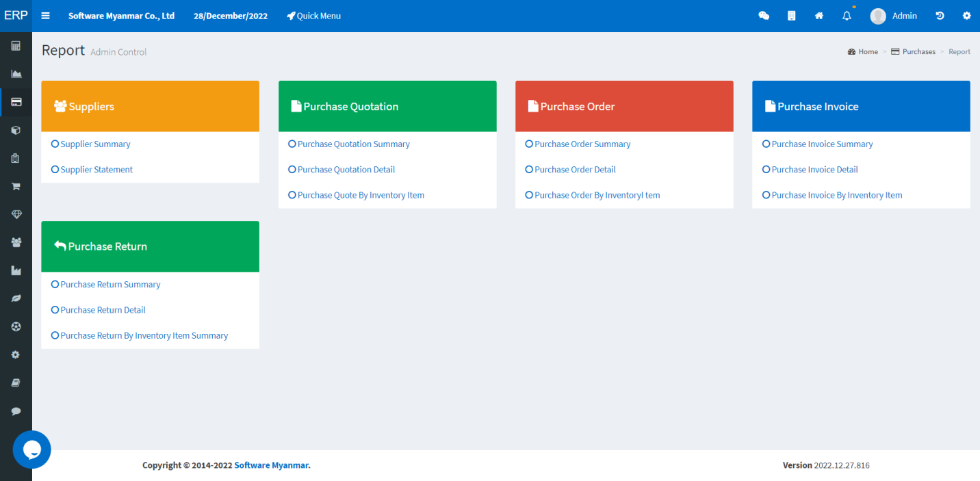The height and width of the screenshot is (481, 980).
Task: Click the blue Purchase Invoice card header
Action: [861, 106]
